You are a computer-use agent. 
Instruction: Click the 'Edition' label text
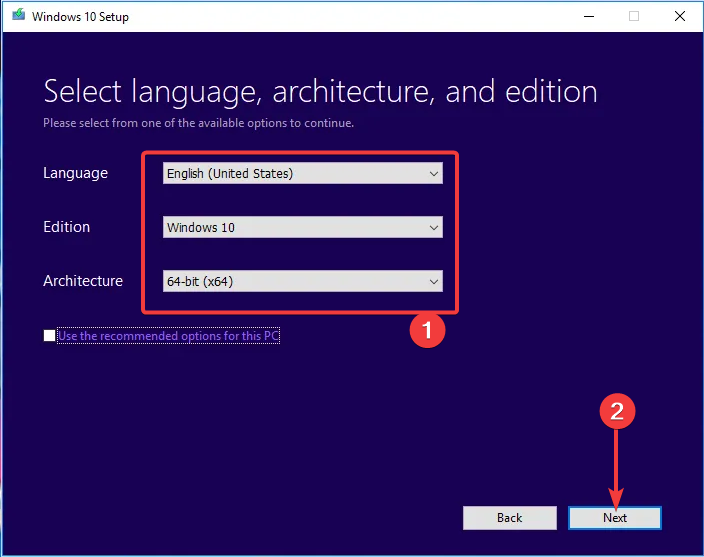[x=66, y=227]
